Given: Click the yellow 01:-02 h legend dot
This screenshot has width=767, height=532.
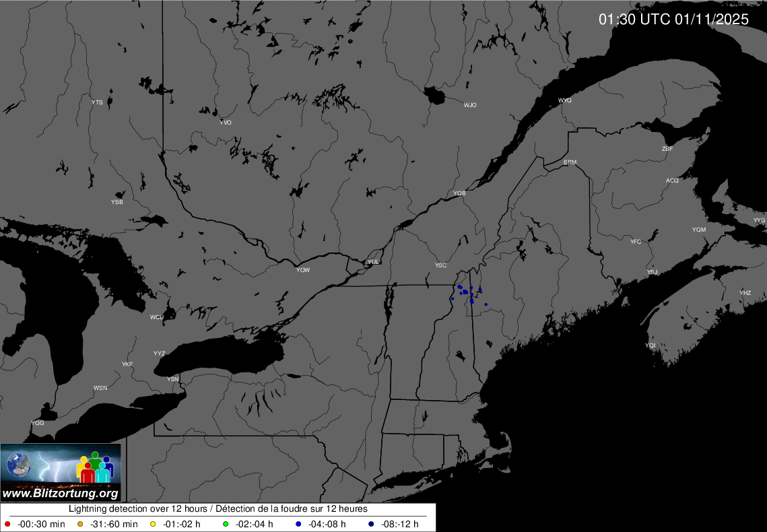Looking at the screenshot, I should click(153, 524).
